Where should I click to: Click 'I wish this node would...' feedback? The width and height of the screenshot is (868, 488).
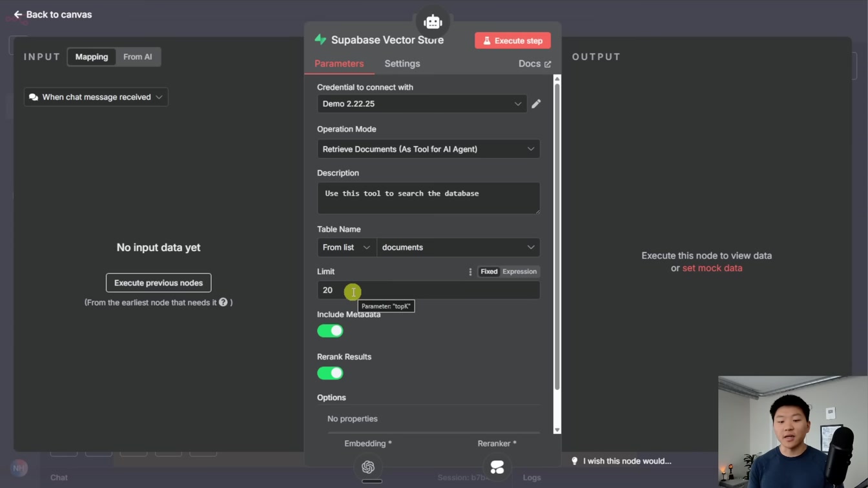pos(621,461)
